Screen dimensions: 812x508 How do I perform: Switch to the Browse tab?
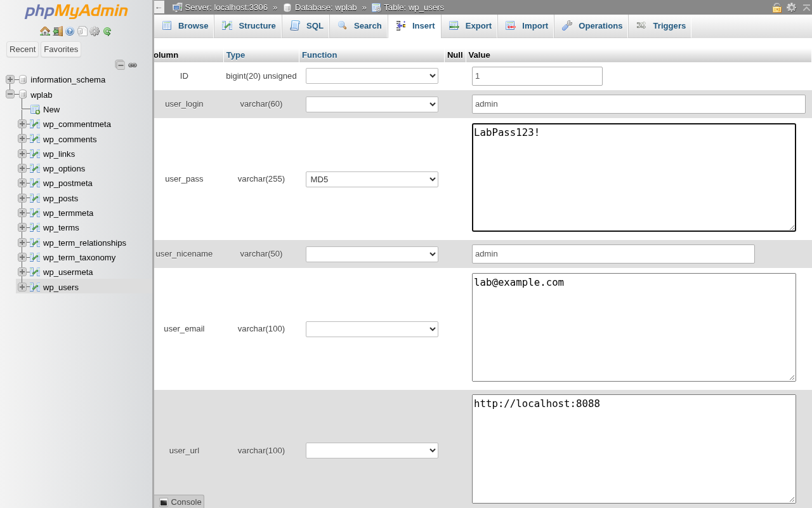click(185, 26)
